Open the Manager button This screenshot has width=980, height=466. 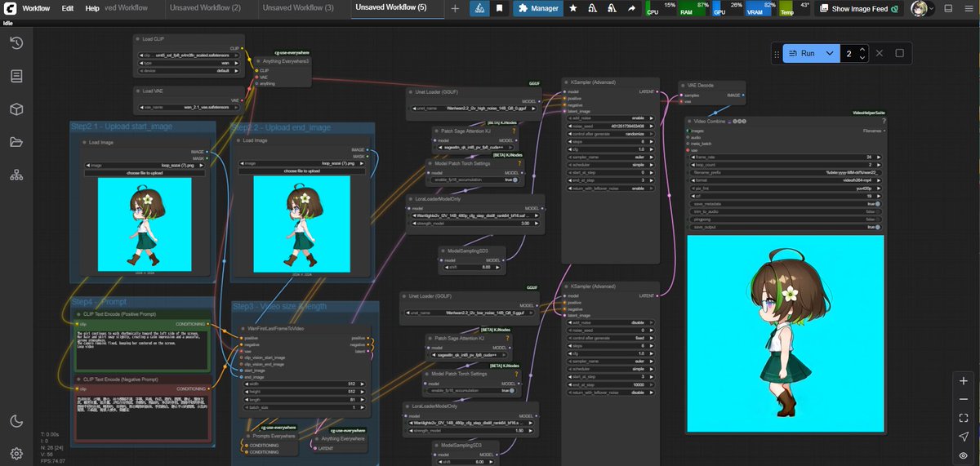tap(539, 8)
